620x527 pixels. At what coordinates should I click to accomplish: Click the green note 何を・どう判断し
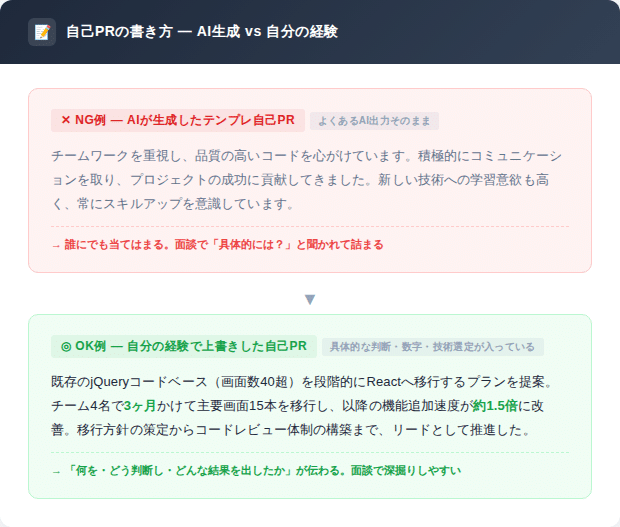coord(262,470)
